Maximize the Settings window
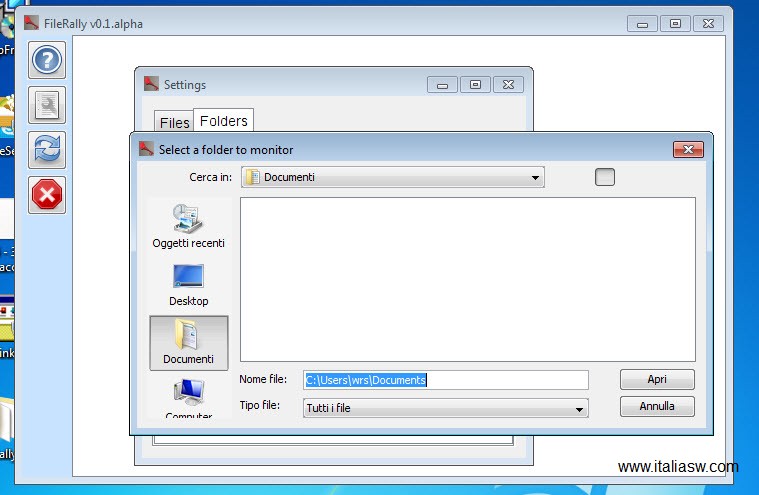The height and width of the screenshot is (495, 759). point(475,85)
